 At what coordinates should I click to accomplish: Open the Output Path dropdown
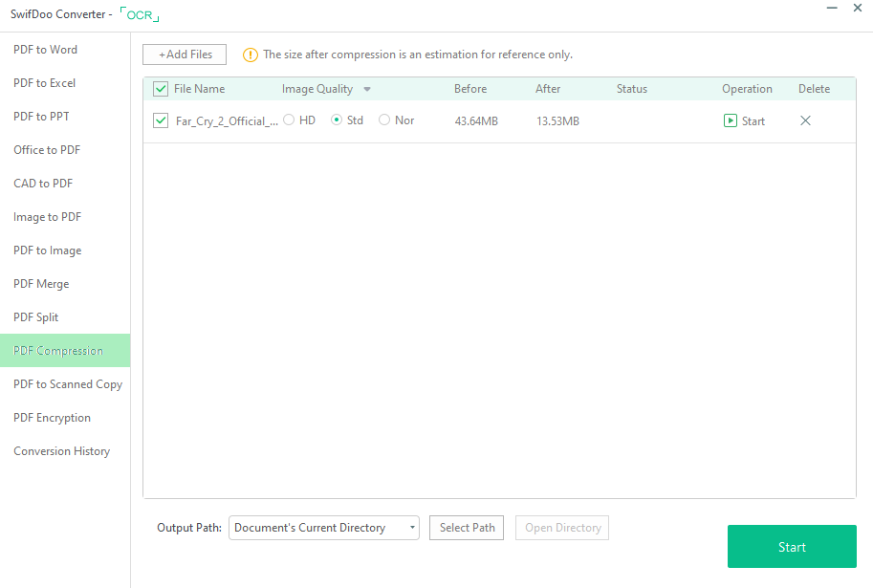tap(323, 528)
